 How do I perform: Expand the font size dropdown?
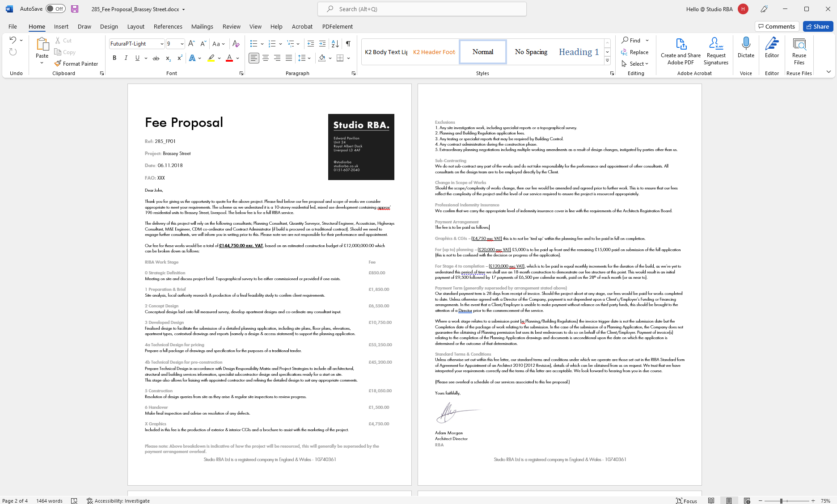[181, 43]
